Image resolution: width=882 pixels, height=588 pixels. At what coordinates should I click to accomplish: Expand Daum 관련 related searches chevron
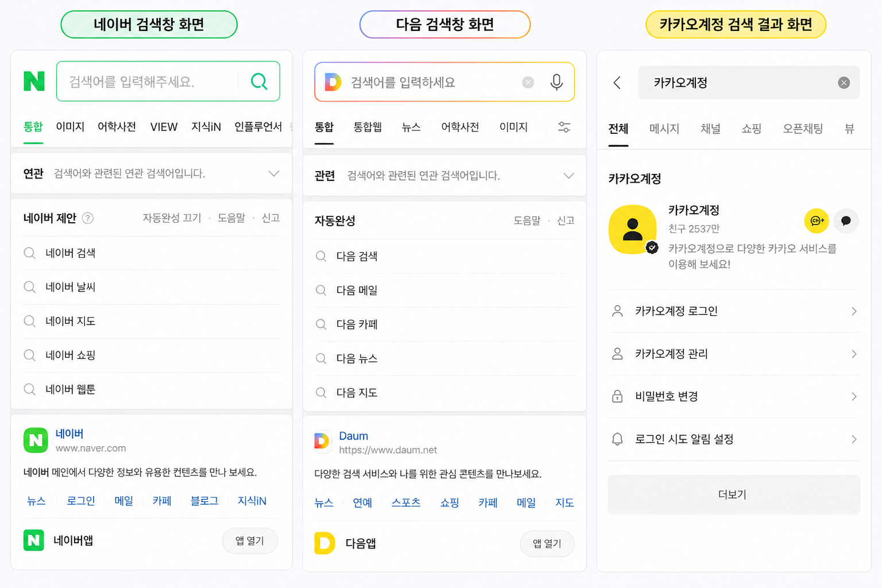[x=568, y=176]
